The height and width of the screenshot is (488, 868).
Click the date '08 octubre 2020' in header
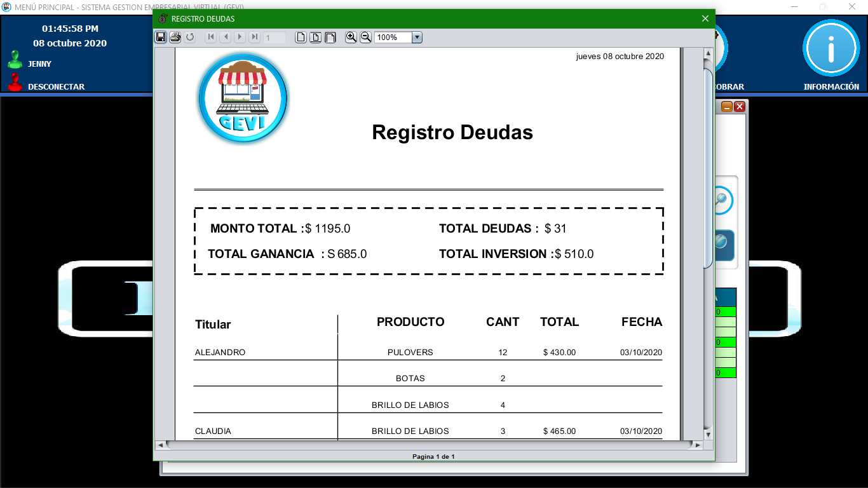[70, 43]
